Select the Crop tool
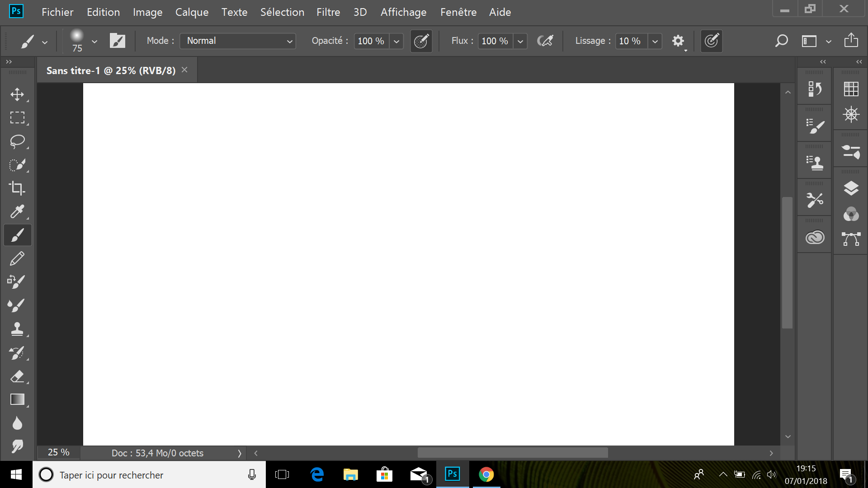The width and height of the screenshot is (868, 488). coord(17,188)
